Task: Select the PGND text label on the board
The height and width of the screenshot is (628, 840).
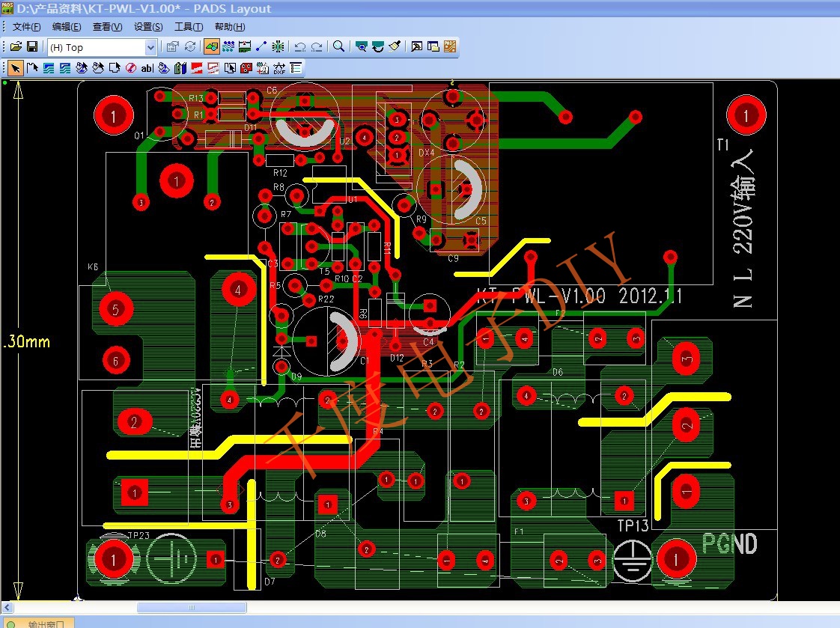Action: 730,544
